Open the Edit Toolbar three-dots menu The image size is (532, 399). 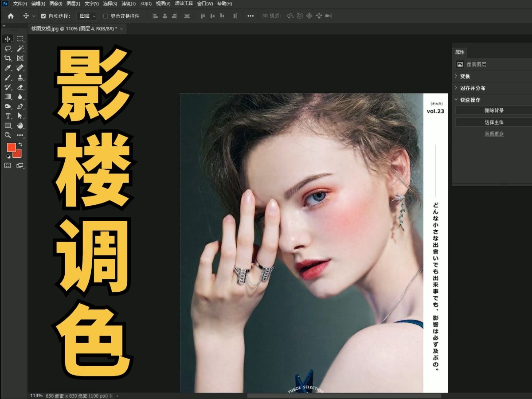point(20,135)
